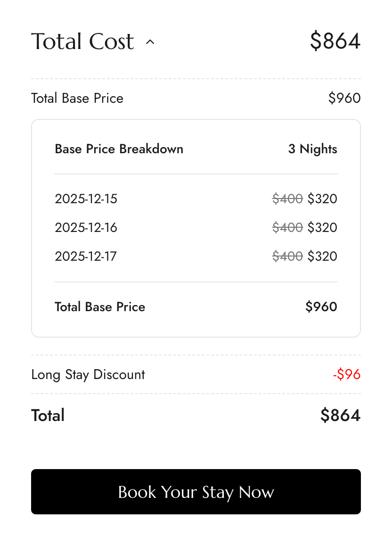Click the struck-through $400 for 2025-12-15
The image size is (392, 545).
click(x=287, y=199)
